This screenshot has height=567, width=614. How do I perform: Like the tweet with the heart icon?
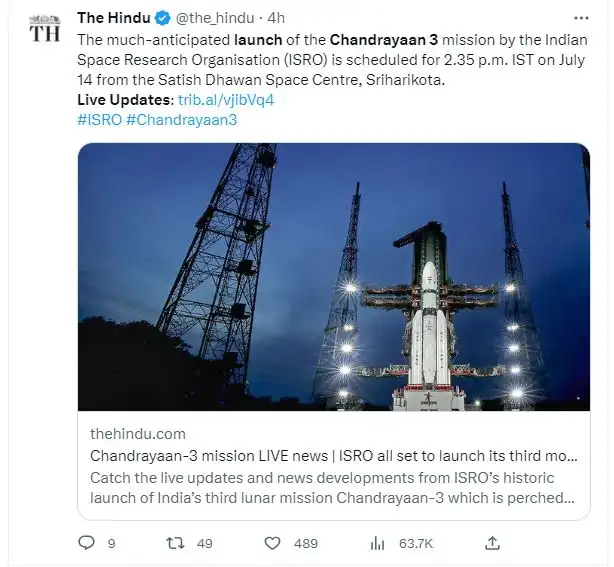point(272,543)
